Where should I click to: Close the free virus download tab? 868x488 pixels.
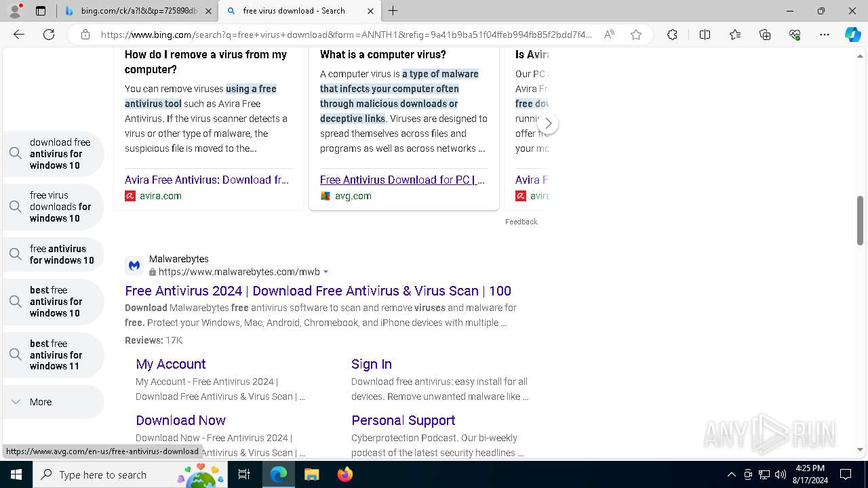click(x=370, y=11)
